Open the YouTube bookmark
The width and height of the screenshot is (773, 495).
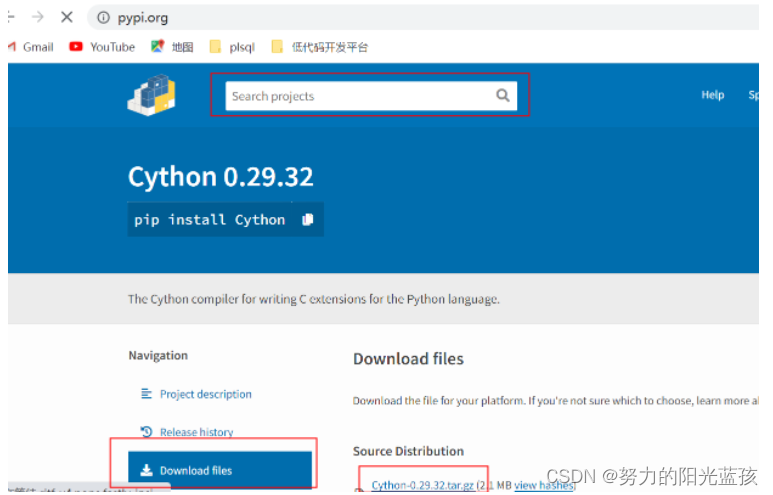point(102,47)
